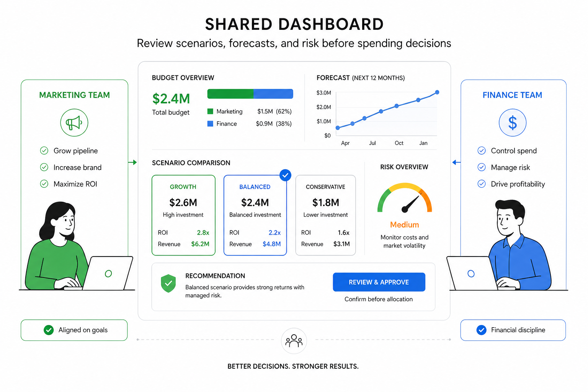Toggle the Increase brand check
Screen dimensions: 588x392
[x=44, y=167]
